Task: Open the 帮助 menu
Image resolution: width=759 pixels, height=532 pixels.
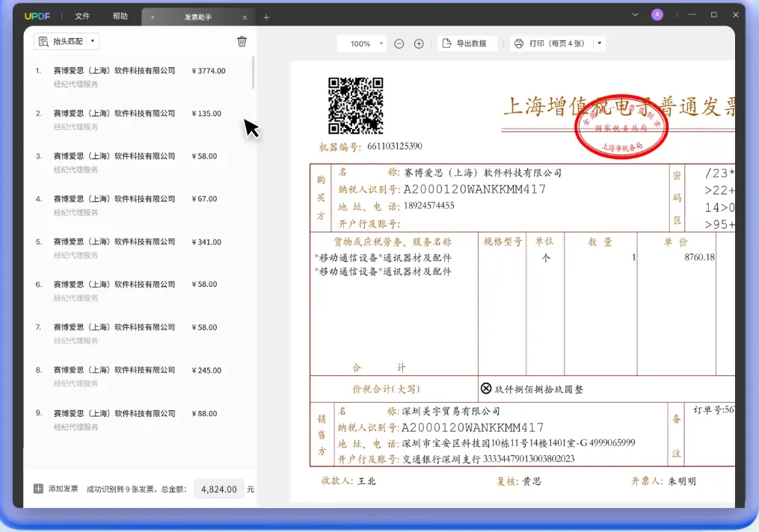Action: 120,16
